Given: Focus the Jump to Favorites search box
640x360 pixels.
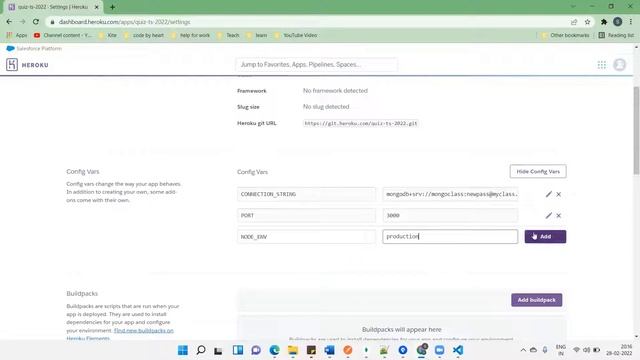Looking at the screenshot, I should pos(316,64).
